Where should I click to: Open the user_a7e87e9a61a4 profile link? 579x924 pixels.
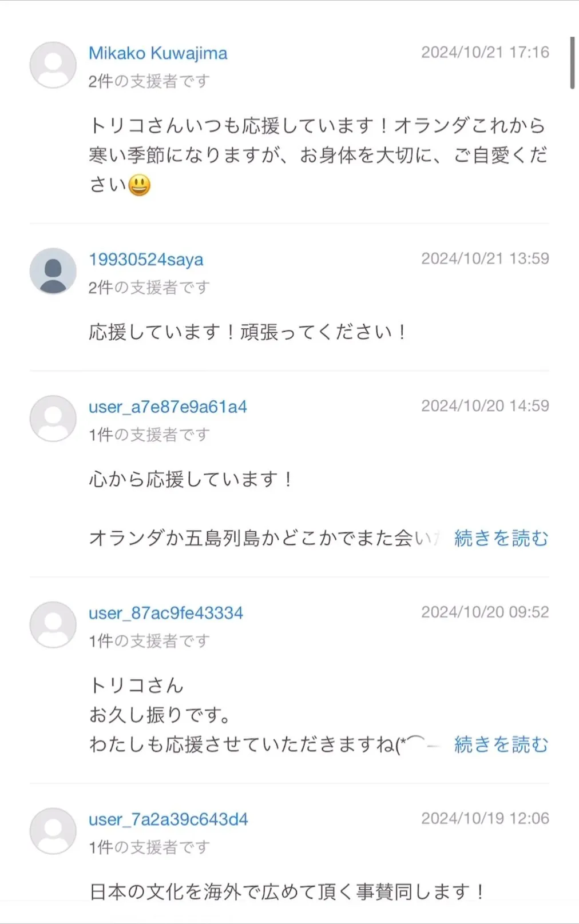coord(168,407)
